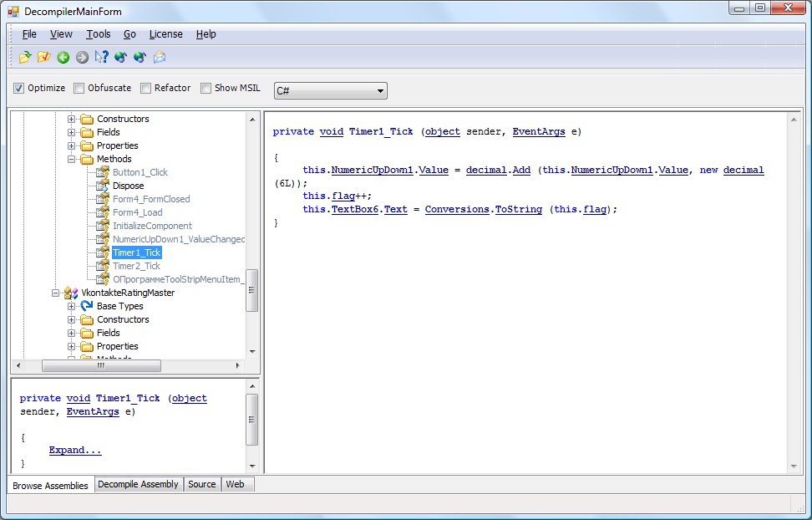This screenshot has width=812, height=520.
Task: Click the decimal.Add link in code
Action: pyautogui.click(x=498, y=170)
